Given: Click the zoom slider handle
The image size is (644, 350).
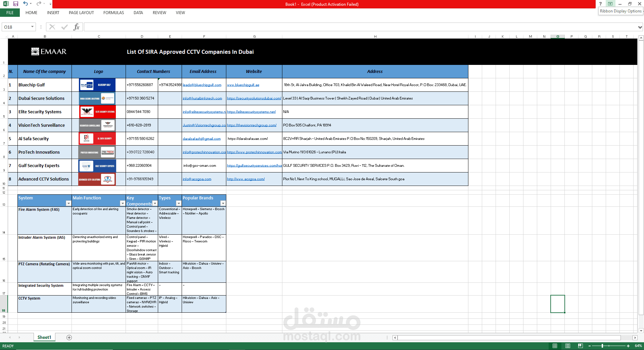Looking at the screenshot, I should pyautogui.click(x=602, y=346).
